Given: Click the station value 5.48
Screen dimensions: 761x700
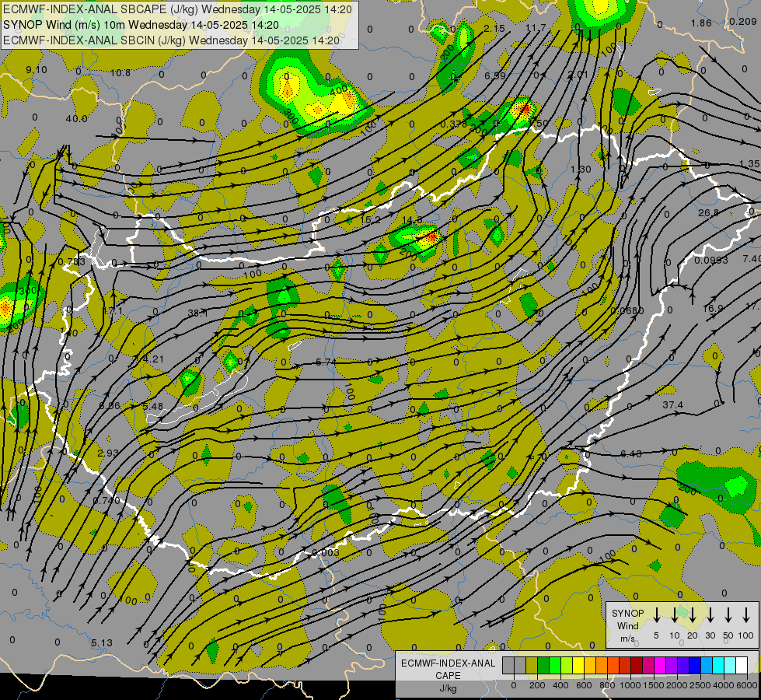Looking at the screenshot, I should click(x=153, y=406).
